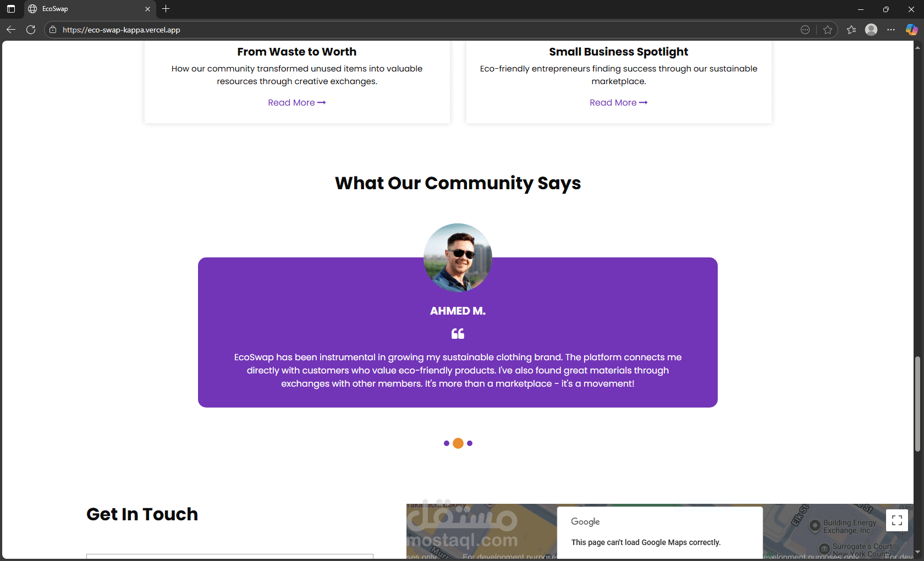Add this page to favorites star
The image size is (924, 561).
click(x=828, y=30)
